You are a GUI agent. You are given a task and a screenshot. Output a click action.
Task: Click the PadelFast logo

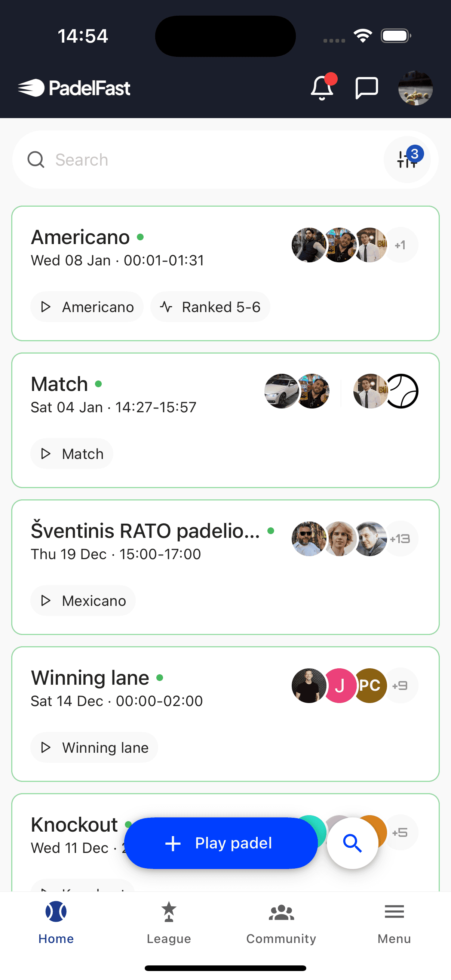pos(74,88)
